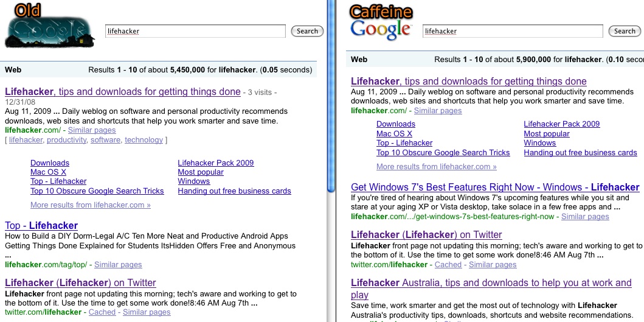
Task: Open Handing out free business cards, Old Google
Action: pos(234,191)
